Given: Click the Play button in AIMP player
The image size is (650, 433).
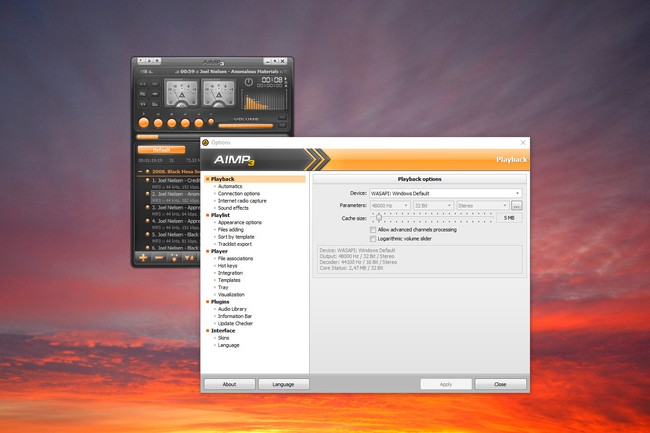Looking at the screenshot, I should (x=144, y=123).
